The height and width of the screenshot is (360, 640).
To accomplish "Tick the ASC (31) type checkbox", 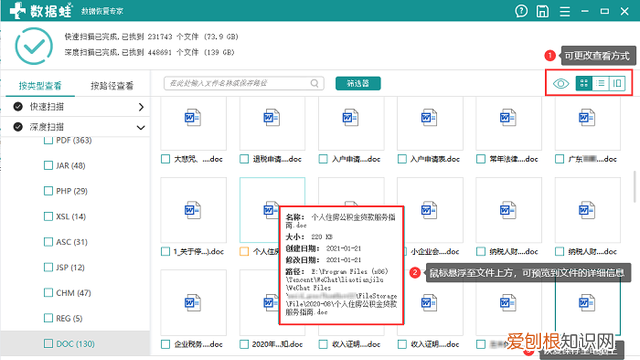I will coord(48,242).
